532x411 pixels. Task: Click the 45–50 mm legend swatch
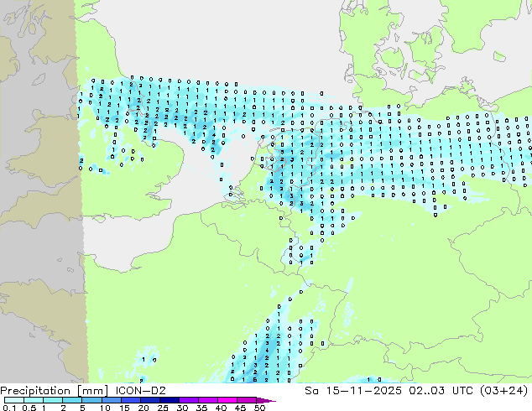[247, 400]
